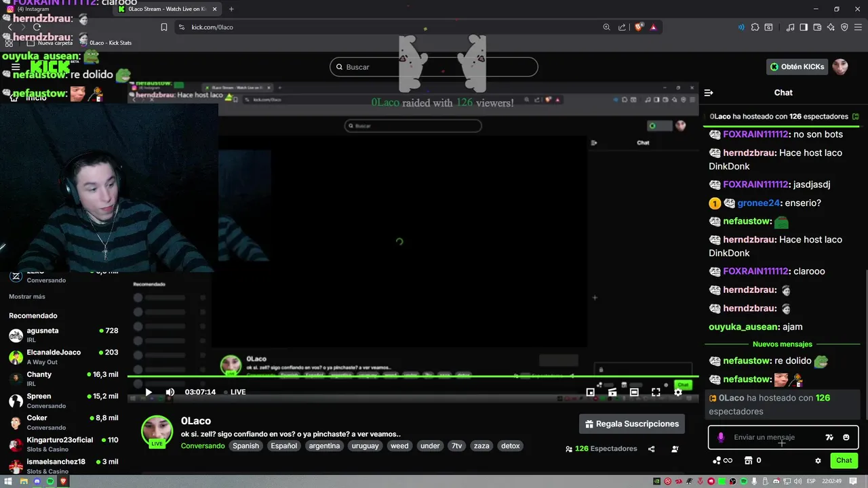The image size is (868, 488).
Task: Bookmark this page icon
Action: pyautogui.click(x=163, y=27)
